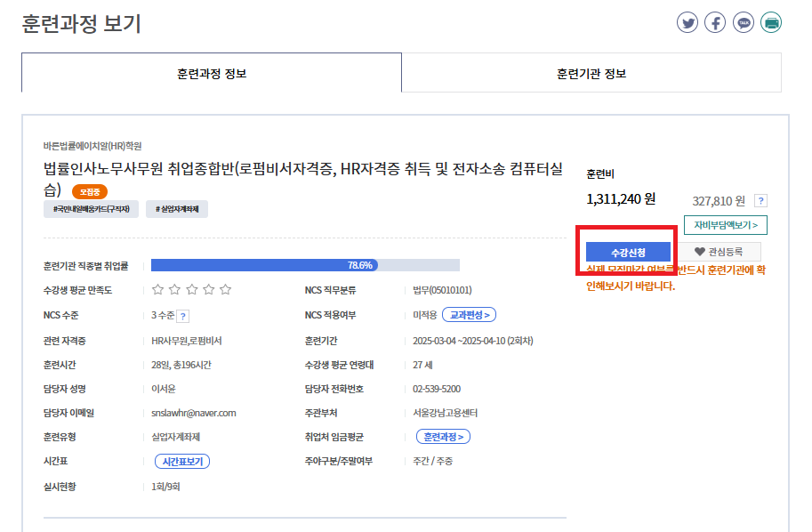Select the #국민내일배움카드(구직자) tag

point(92,209)
